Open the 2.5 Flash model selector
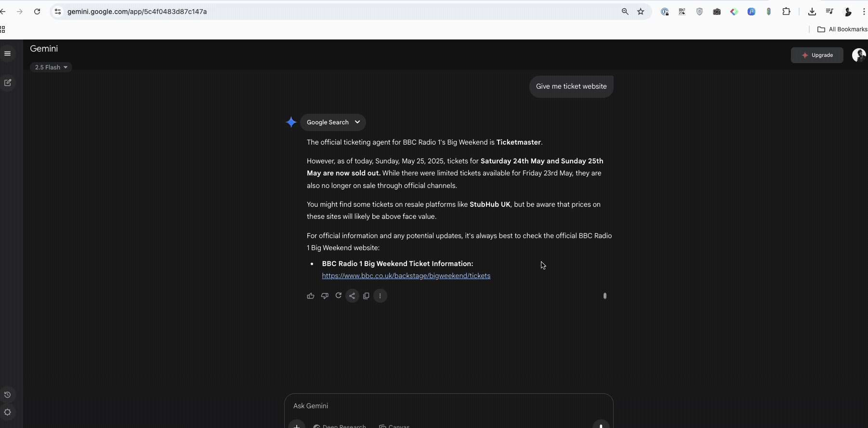 51,67
